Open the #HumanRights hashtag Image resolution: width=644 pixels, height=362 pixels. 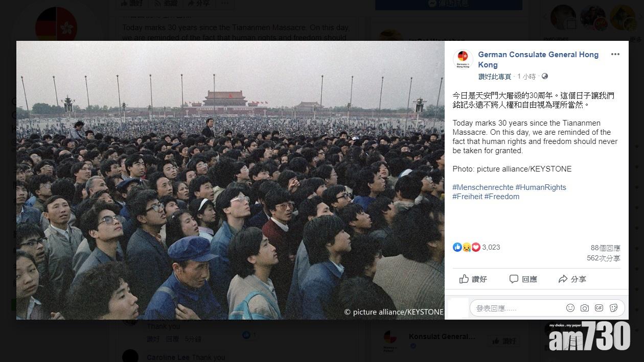coord(541,187)
